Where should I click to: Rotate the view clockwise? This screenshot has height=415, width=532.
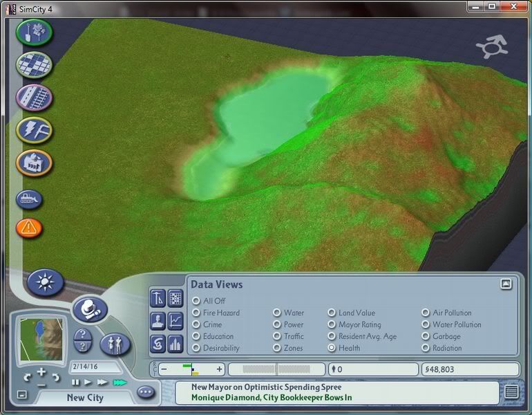56,377
